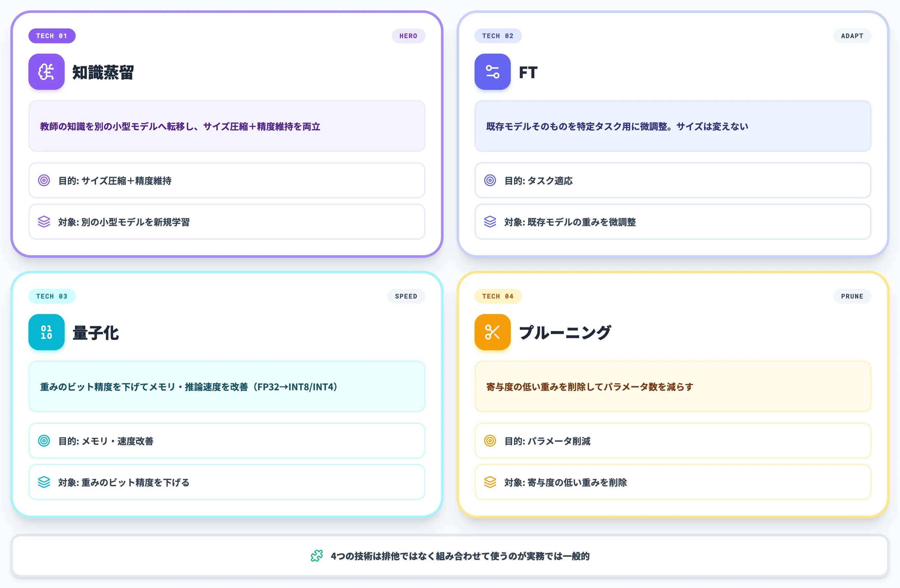The width and height of the screenshot is (900, 588).
Task: Click text 対象: 別の小型モデルを新規学習
Action: click(x=124, y=222)
